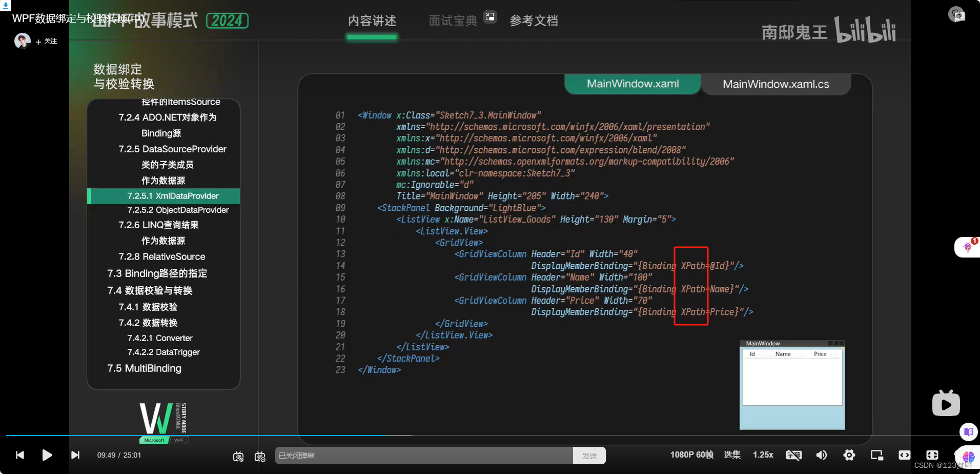Switch to wide screen mode
980x474 pixels.
pos(905,455)
